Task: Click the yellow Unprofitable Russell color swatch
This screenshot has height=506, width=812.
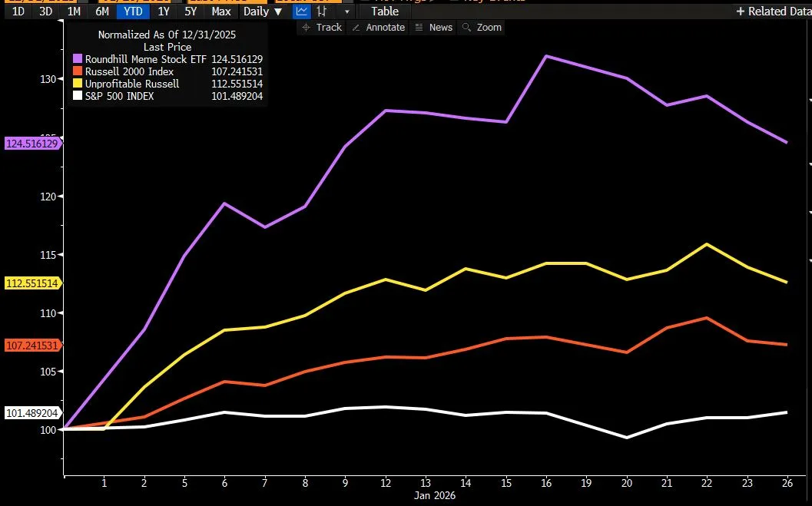Action: 77,84
